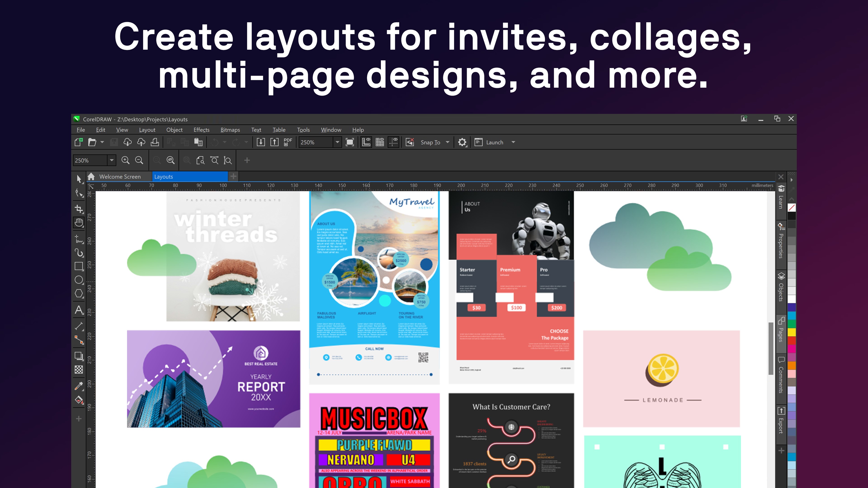Screen dimensions: 868x488
Task: Toggle the guidelines visibility
Action: (x=394, y=142)
